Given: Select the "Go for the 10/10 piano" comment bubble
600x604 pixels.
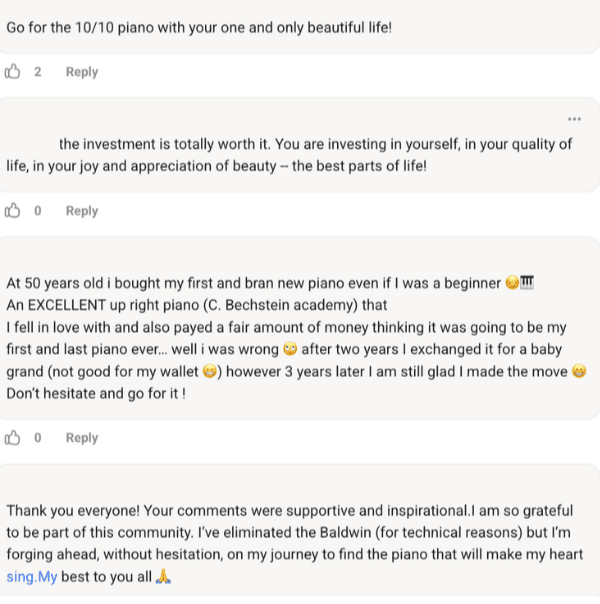Looking at the screenshot, I should pyautogui.click(x=300, y=27).
